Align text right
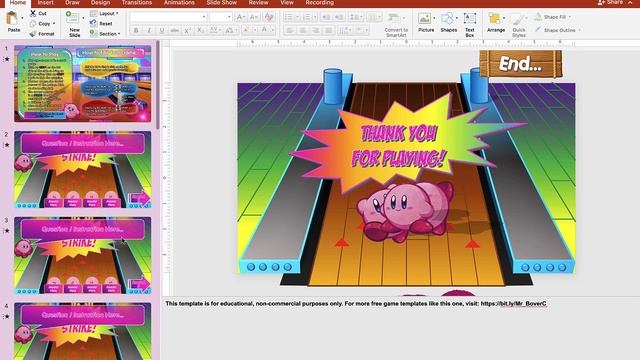This screenshot has width=640, height=360. tap(316, 30)
